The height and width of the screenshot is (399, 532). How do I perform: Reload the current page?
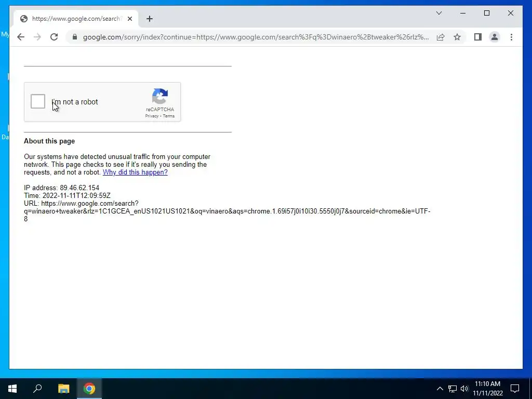54,37
